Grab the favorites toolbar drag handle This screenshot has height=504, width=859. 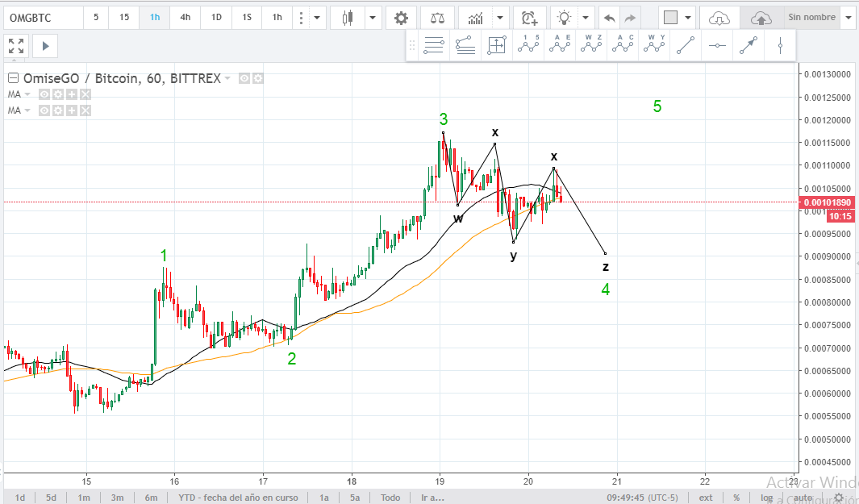pyautogui.click(x=412, y=45)
